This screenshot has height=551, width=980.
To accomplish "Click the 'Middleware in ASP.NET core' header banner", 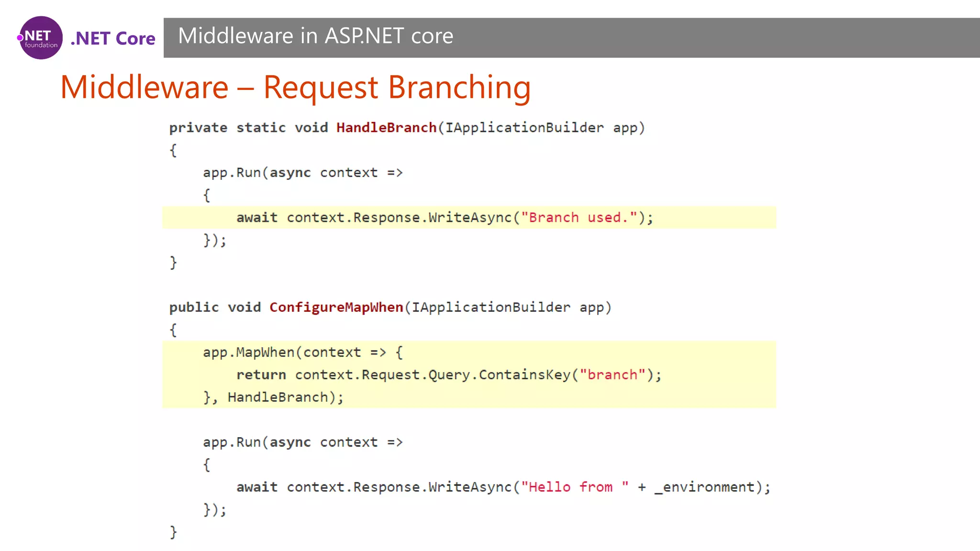I will tap(571, 38).
